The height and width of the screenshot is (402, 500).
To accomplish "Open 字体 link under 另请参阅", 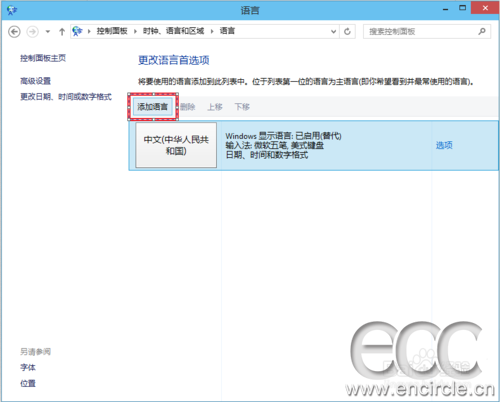I will click(x=28, y=367).
